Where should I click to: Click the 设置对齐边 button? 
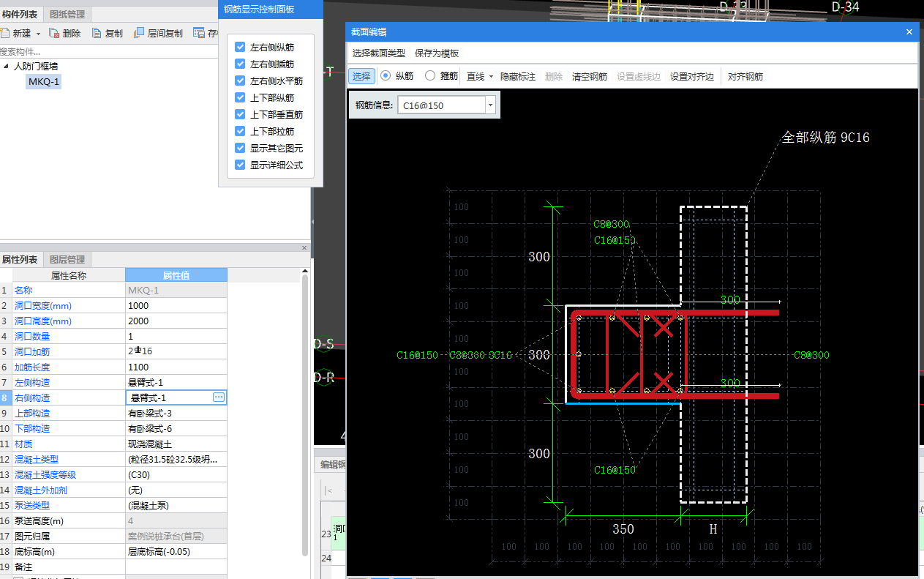(x=692, y=77)
